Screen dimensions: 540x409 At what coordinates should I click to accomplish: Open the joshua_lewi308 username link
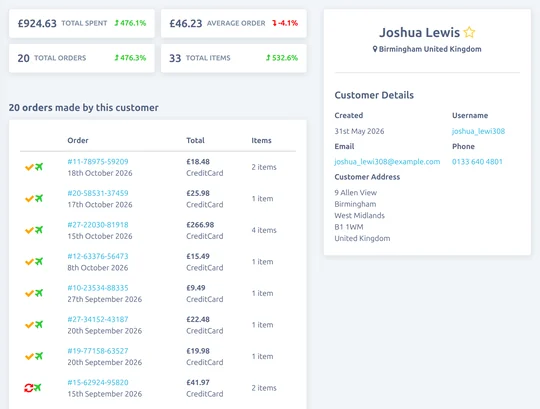tap(478, 131)
